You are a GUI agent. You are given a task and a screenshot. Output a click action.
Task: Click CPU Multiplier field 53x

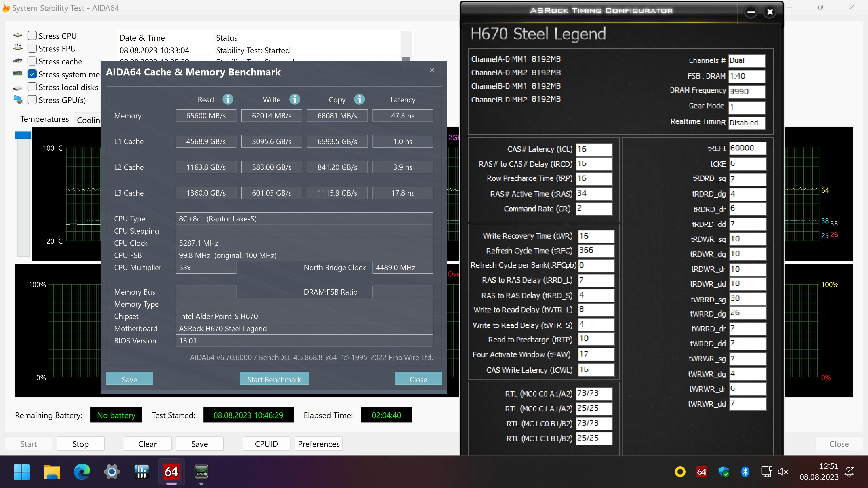tap(206, 267)
